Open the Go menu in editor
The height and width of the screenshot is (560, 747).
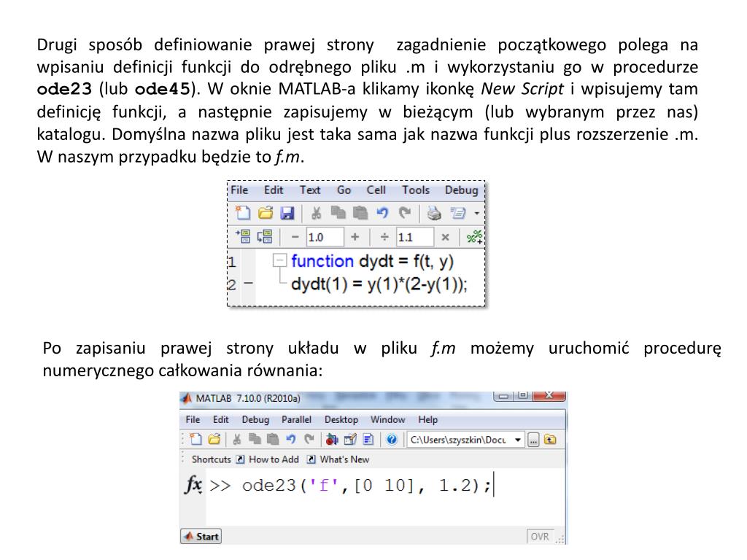(344, 190)
